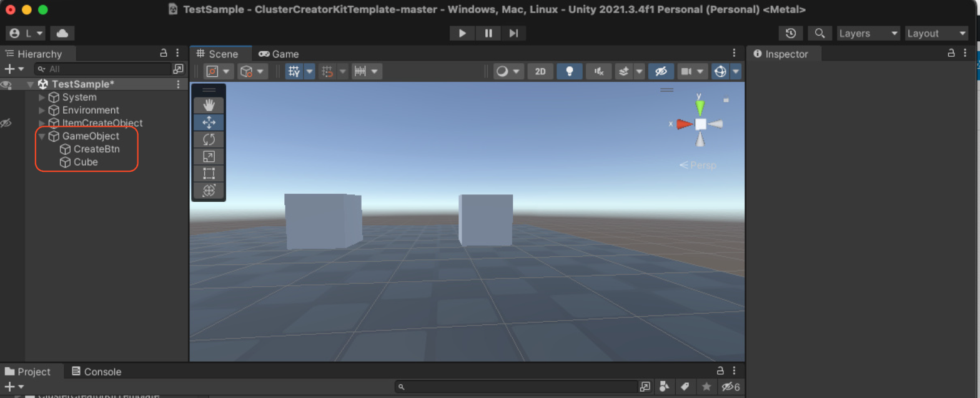Viewport: 980px width, 398px height.
Task: Click the global search magnifier icon
Action: 819,33
